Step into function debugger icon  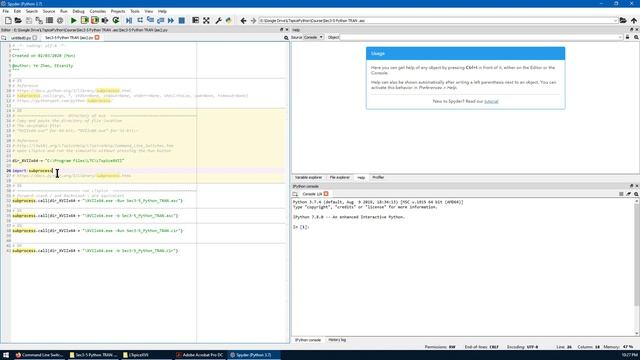tap(150, 20)
